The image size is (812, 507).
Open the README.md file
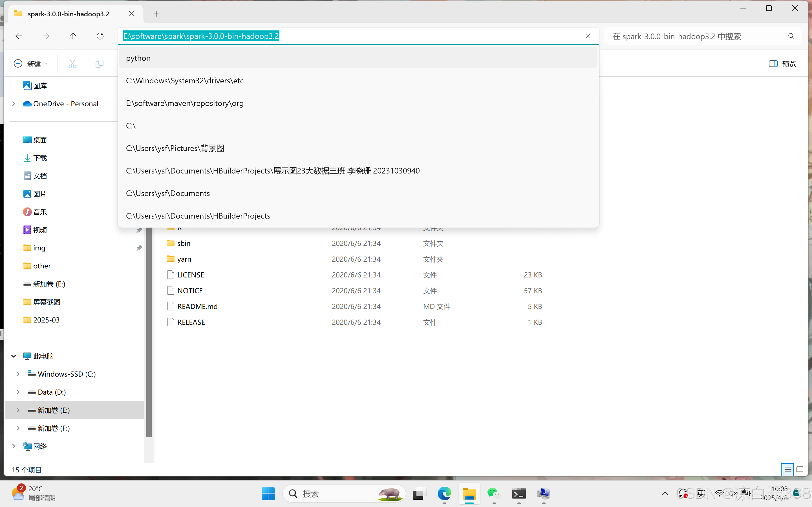click(197, 306)
